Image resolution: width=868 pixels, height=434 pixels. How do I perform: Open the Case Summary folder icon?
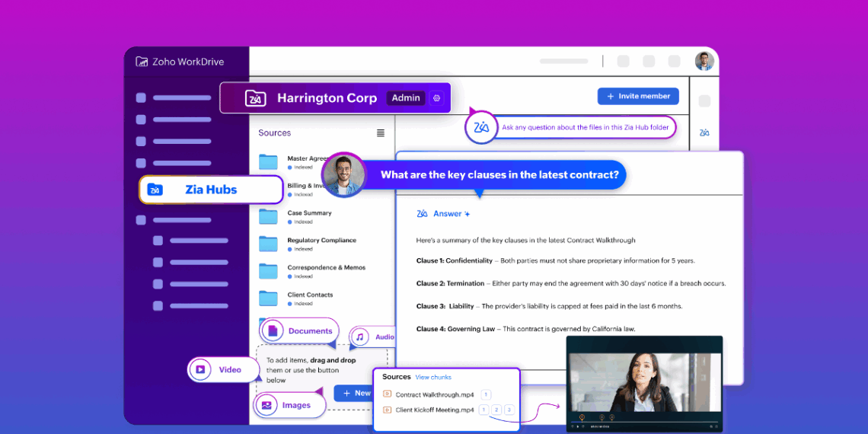269,216
